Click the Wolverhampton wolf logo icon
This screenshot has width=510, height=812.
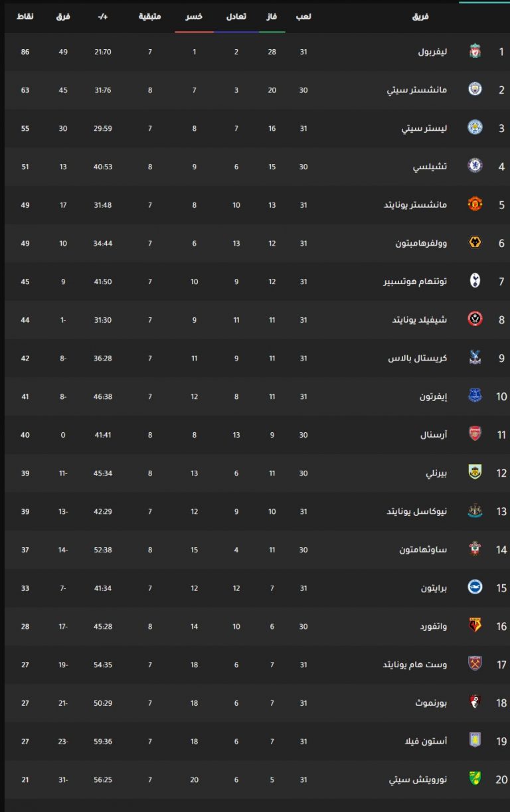475,243
